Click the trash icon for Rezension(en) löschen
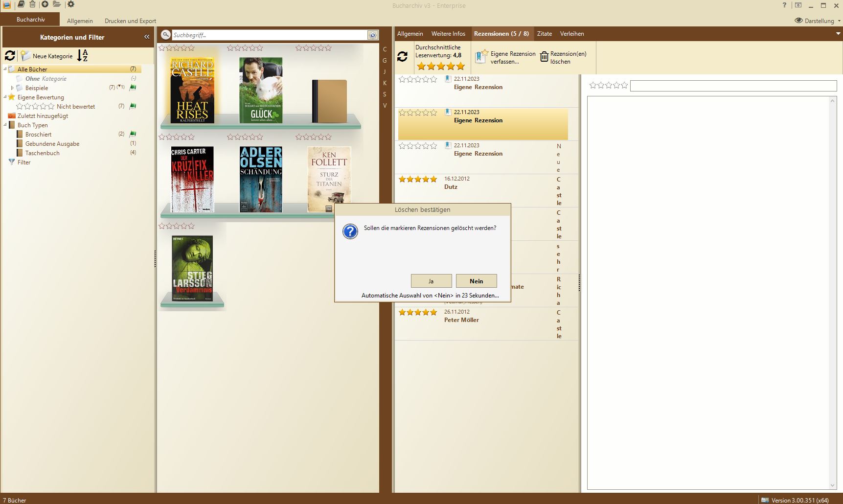This screenshot has height=504, width=843. pyautogui.click(x=544, y=57)
